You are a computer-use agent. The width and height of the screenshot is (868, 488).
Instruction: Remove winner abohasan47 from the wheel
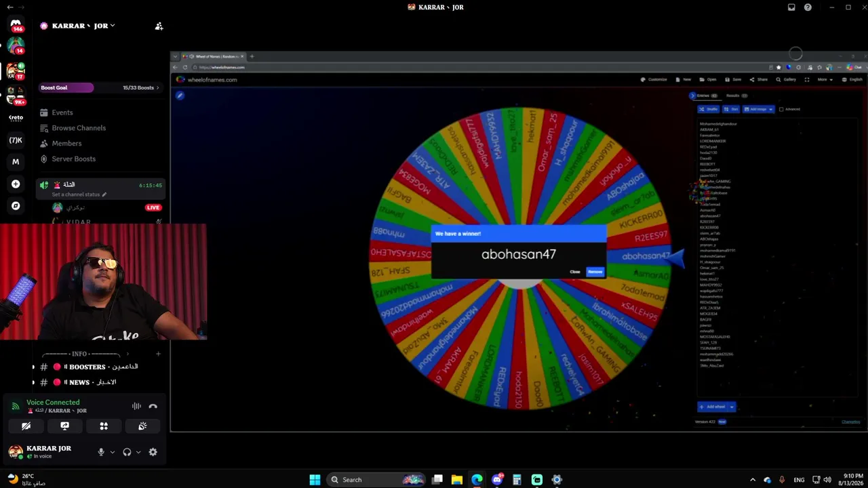pyautogui.click(x=595, y=272)
